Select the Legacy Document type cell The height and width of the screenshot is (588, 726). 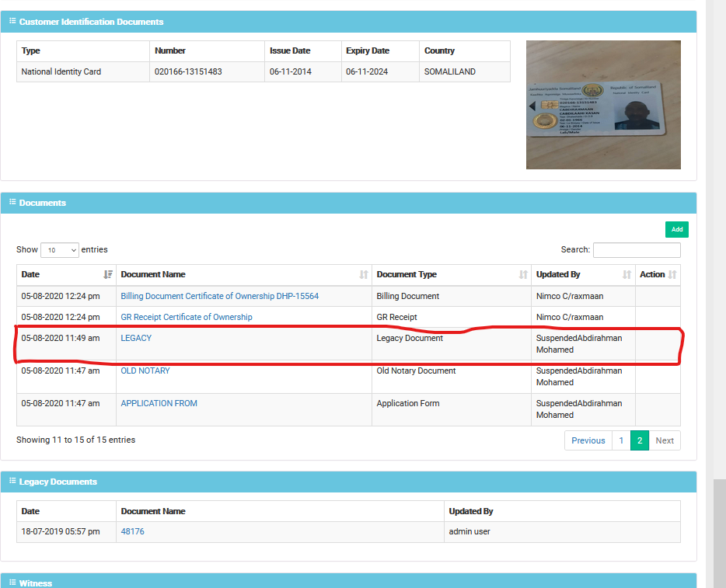(x=452, y=344)
